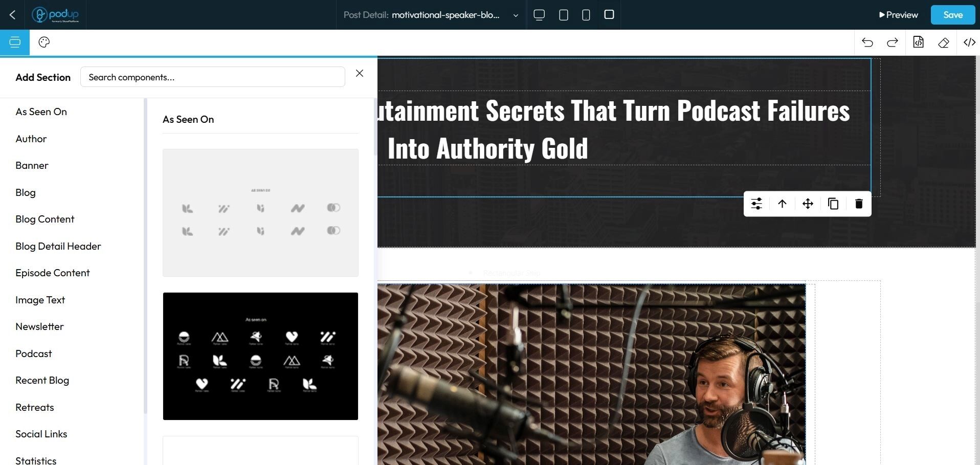Focus the Search components field

click(x=213, y=77)
